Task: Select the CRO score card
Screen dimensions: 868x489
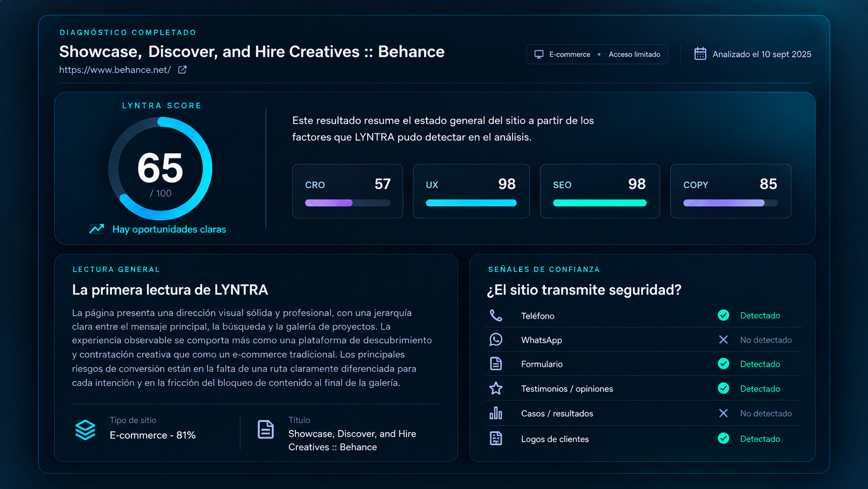Action: pyautogui.click(x=347, y=191)
